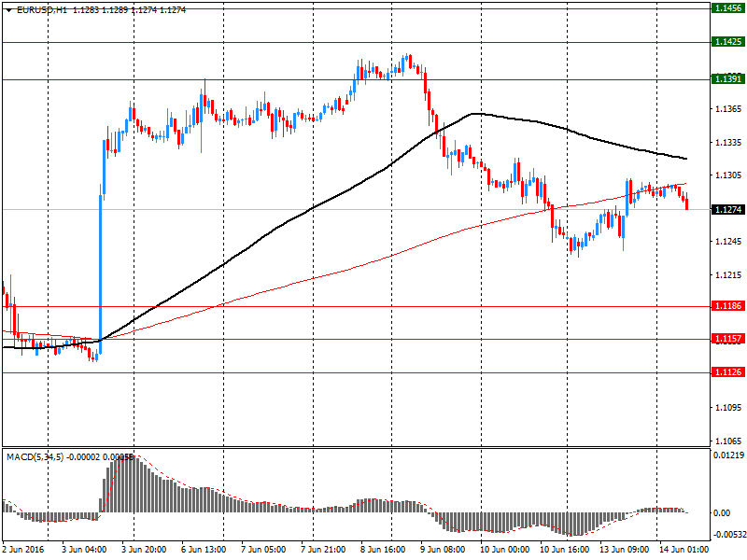Screen dimensions: 747x560
Task: Click the 2 Jun 2016 time label
Action: pyautogui.click(x=23, y=550)
